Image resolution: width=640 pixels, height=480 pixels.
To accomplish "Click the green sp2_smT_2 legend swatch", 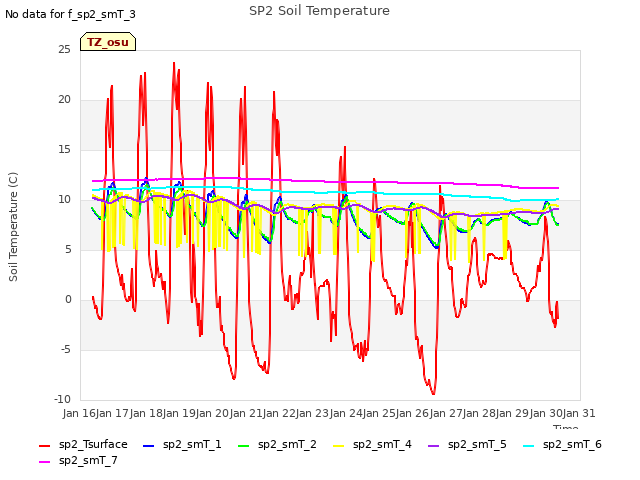I will [x=243, y=446].
